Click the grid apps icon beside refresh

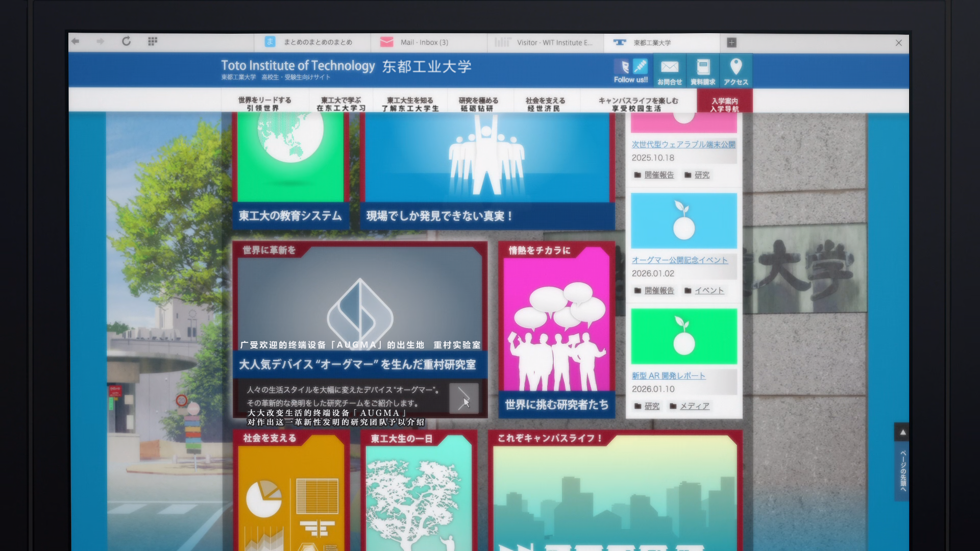152,42
